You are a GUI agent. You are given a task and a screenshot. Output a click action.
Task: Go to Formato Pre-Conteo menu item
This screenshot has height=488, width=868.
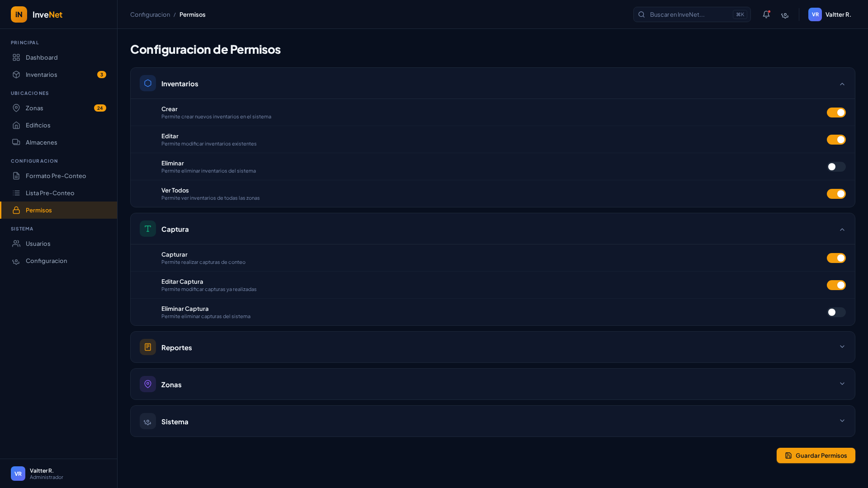click(x=56, y=176)
